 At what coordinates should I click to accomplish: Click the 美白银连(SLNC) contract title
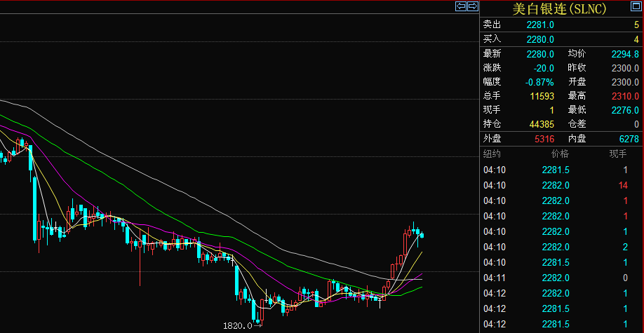(x=560, y=8)
